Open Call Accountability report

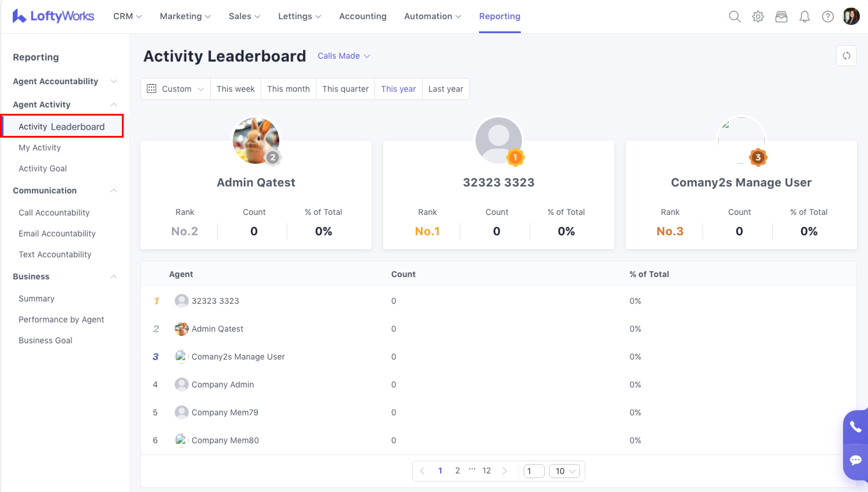(x=54, y=213)
